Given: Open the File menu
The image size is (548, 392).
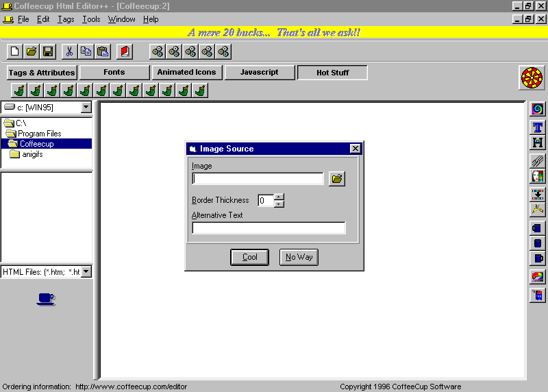Looking at the screenshot, I should pos(23,19).
